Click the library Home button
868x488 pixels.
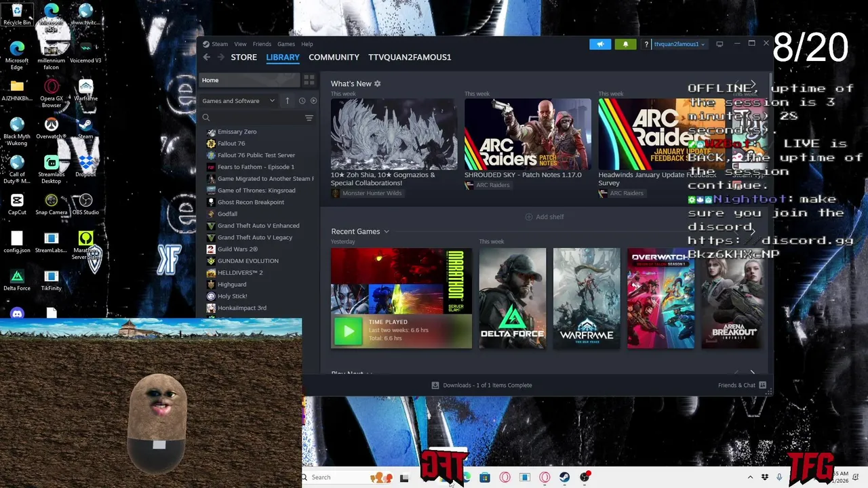point(249,81)
